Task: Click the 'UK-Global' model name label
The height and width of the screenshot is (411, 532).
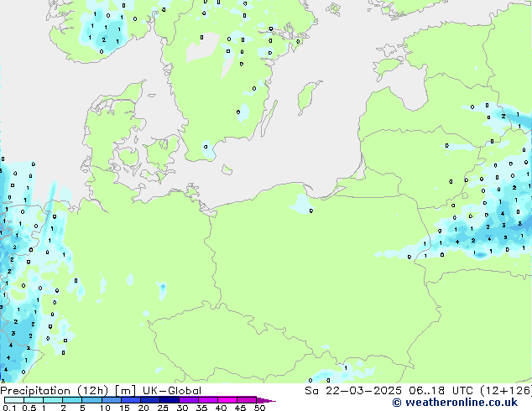Action: (x=172, y=391)
